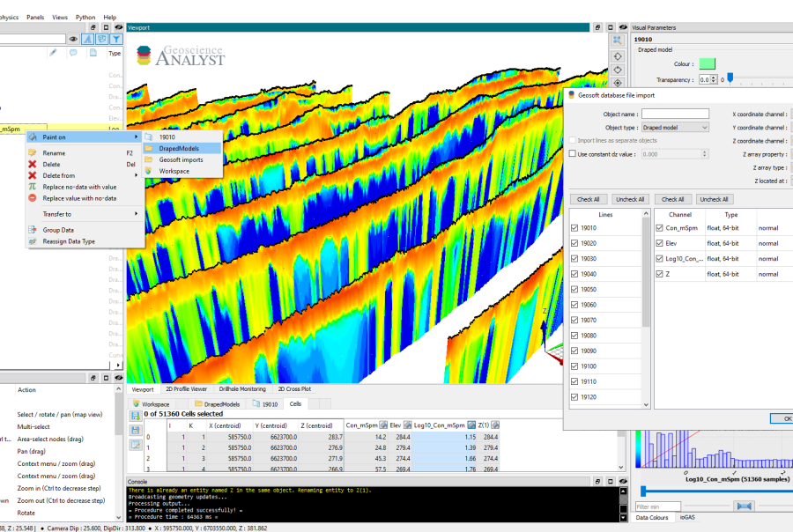Image resolution: width=793 pixels, height=532 pixels.
Task: Open the Help menu
Action: pyautogui.click(x=110, y=18)
